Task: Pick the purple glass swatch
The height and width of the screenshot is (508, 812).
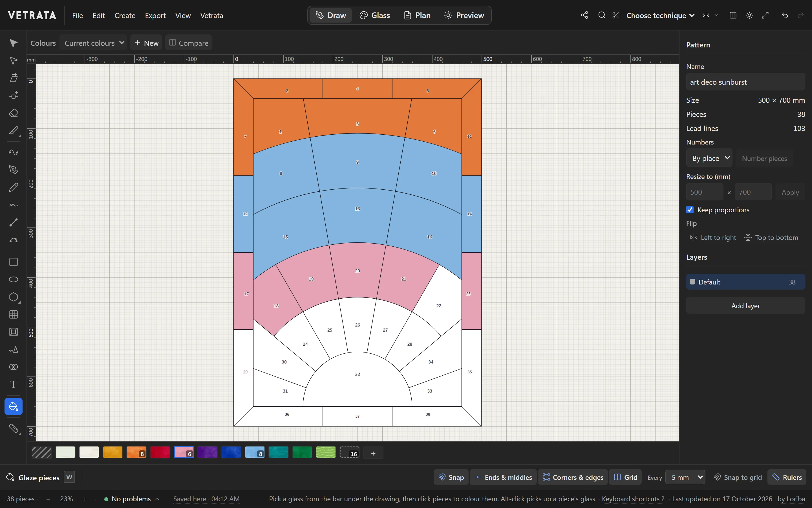Action: (x=207, y=452)
